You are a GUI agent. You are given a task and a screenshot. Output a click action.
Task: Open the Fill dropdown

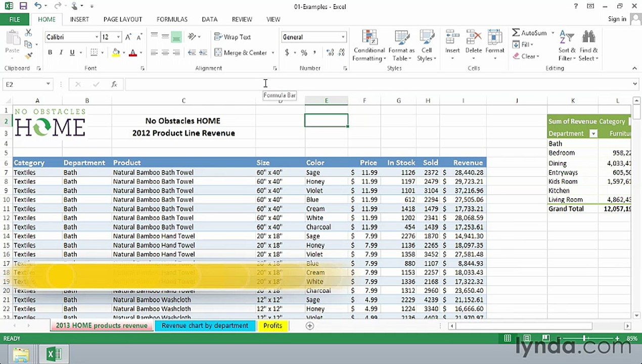[523, 44]
